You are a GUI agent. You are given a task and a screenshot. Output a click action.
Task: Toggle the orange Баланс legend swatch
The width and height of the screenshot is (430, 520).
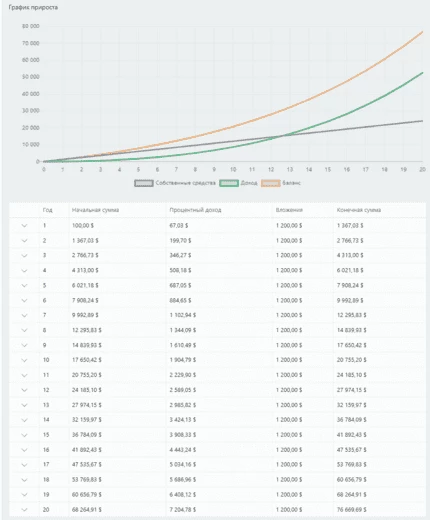[x=271, y=183]
